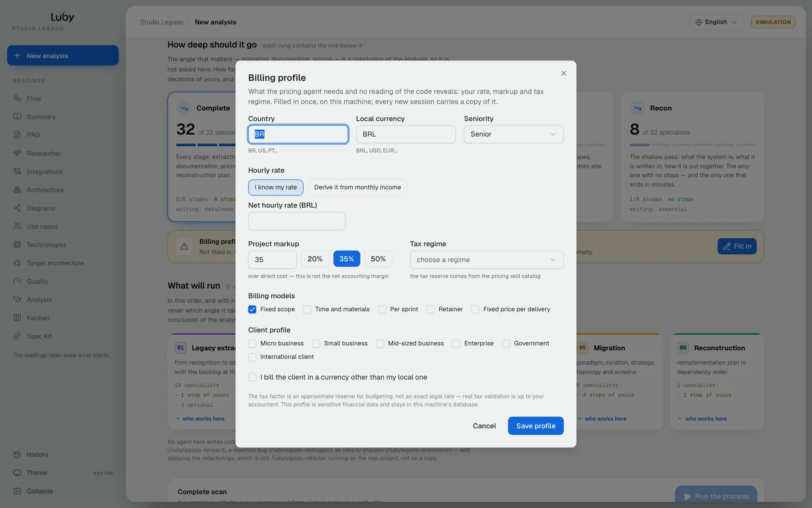Click the plus icon on New analysis

(17, 55)
